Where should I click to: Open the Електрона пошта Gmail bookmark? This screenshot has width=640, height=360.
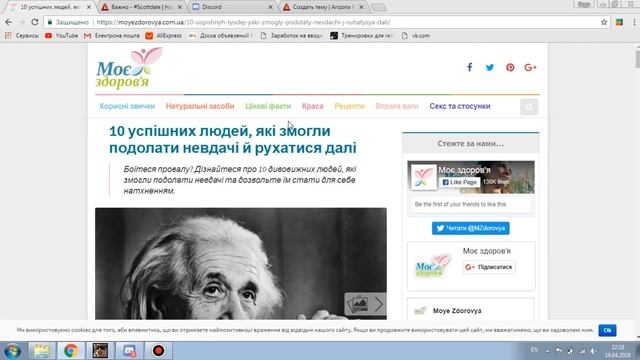click(x=111, y=36)
